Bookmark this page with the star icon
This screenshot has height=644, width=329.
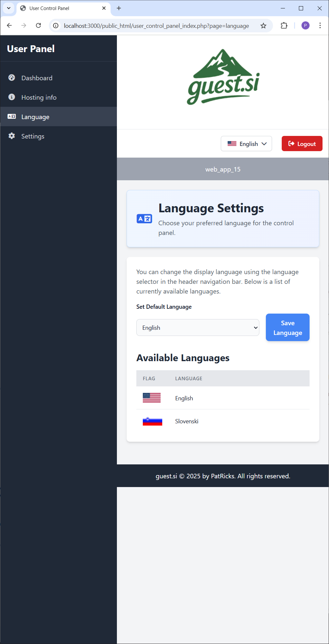pyautogui.click(x=263, y=26)
